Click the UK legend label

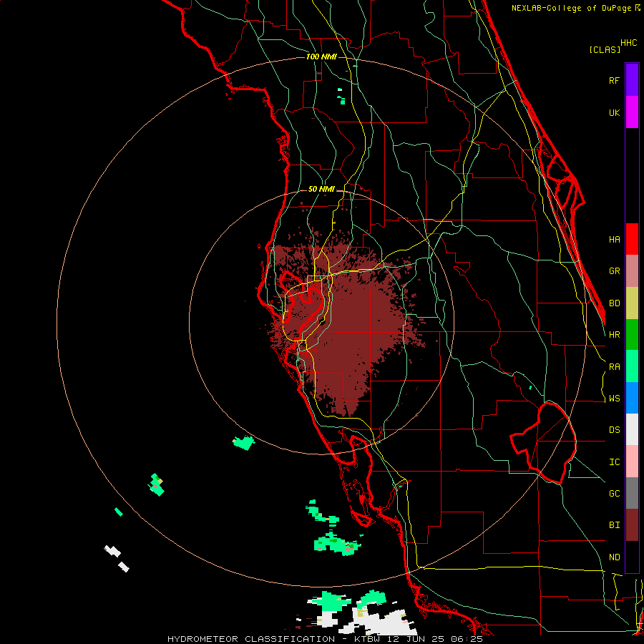point(614,112)
